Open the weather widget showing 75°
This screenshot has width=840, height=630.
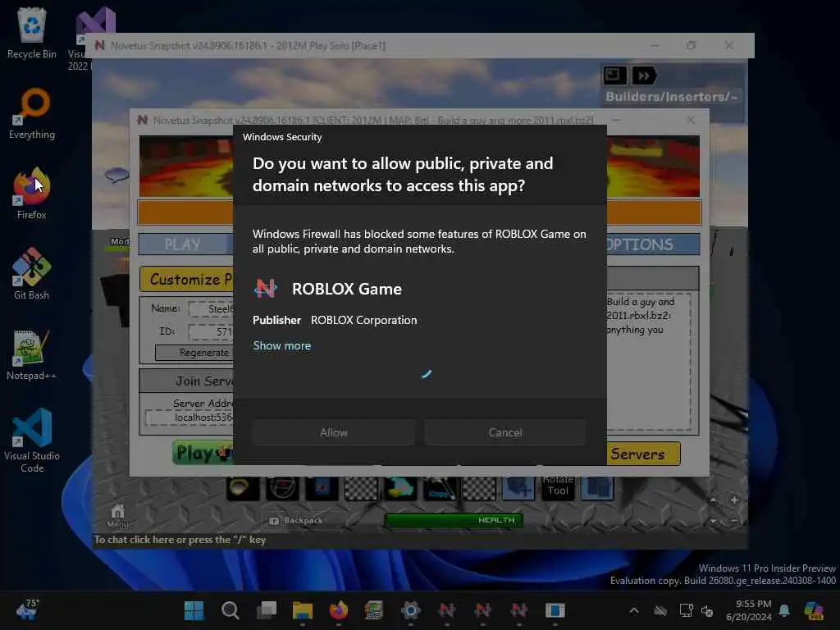point(27,610)
